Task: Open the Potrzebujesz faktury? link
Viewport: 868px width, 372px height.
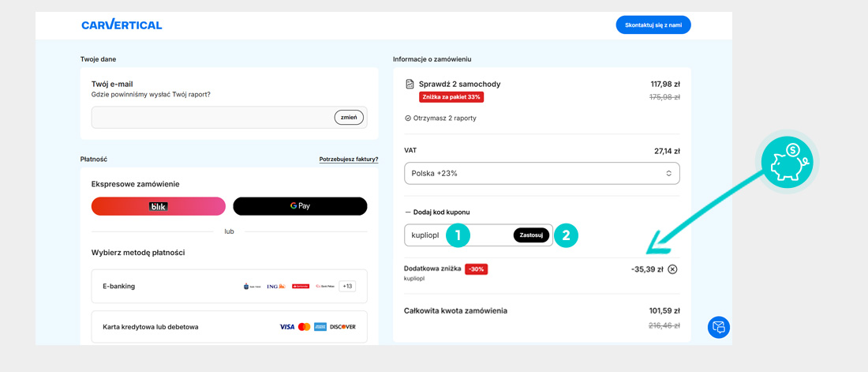Action: tap(348, 160)
